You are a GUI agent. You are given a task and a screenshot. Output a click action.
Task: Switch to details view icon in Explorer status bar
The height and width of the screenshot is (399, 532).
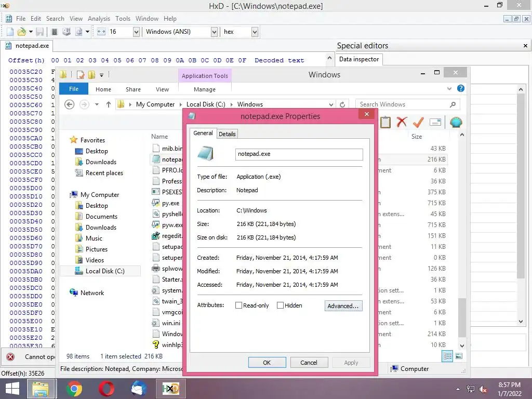447,356
